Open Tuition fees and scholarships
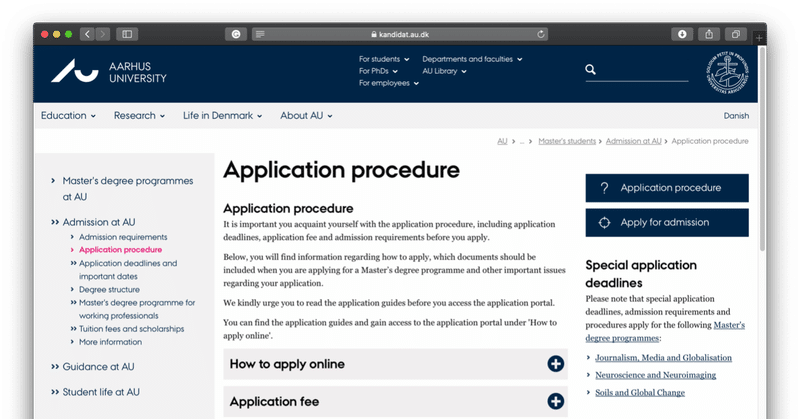Image resolution: width=800 pixels, height=419 pixels. coord(131,329)
